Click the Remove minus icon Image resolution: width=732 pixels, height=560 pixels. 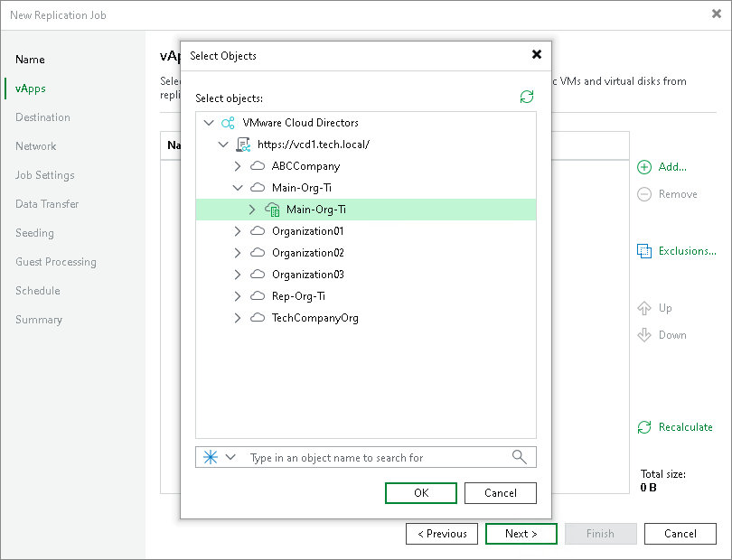pos(644,194)
